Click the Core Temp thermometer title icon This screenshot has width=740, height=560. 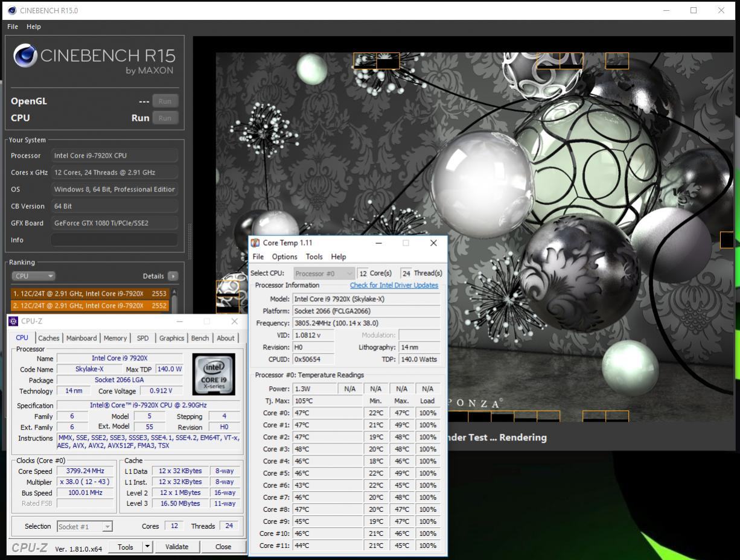pyautogui.click(x=255, y=243)
